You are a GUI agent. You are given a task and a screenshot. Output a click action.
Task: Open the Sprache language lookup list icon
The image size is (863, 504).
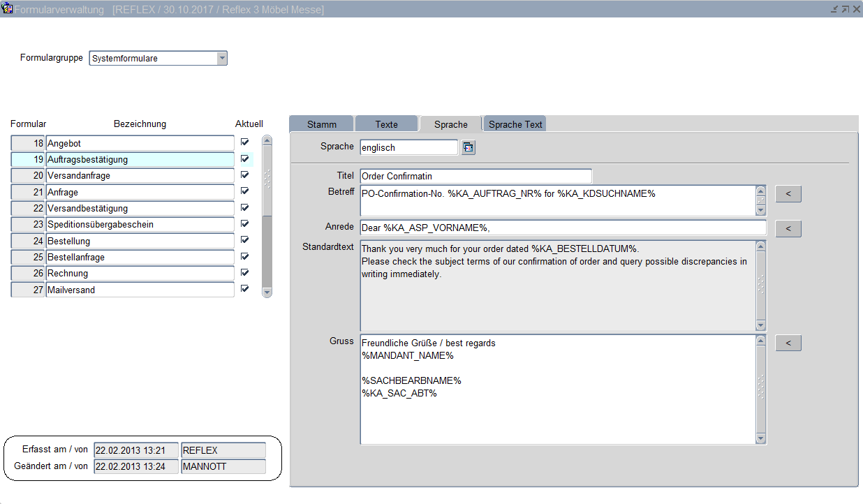468,147
